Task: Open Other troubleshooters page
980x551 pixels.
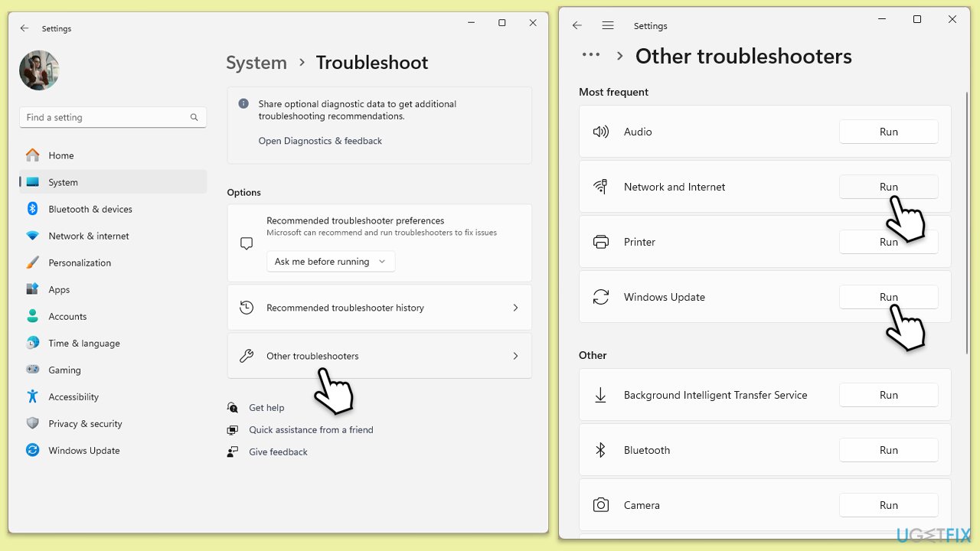Action: (379, 356)
